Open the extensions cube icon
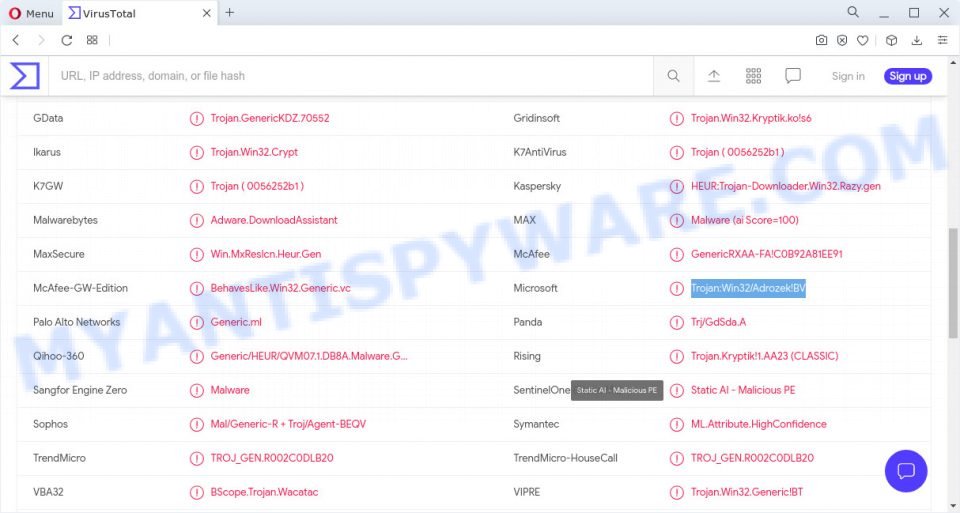The image size is (960, 513). (x=891, y=40)
